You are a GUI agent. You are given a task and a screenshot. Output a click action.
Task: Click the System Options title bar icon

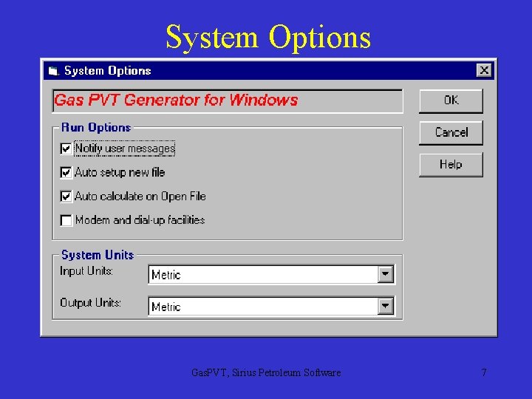pyautogui.click(x=54, y=71)
